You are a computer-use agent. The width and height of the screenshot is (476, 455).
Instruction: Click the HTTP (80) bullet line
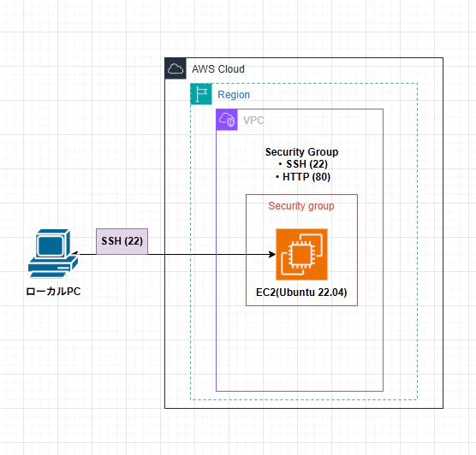point(303,177)
